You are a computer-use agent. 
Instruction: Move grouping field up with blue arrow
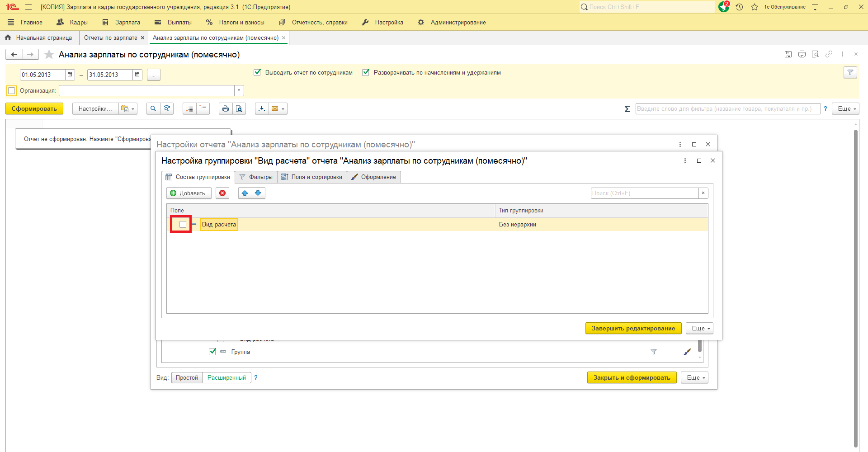coord(245,193)
